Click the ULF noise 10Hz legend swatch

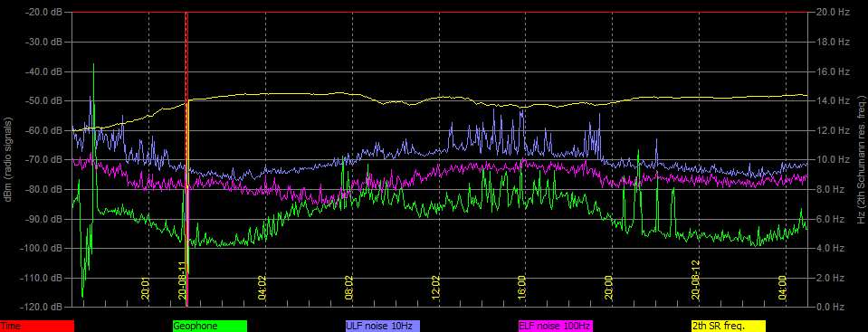point(383,327)
